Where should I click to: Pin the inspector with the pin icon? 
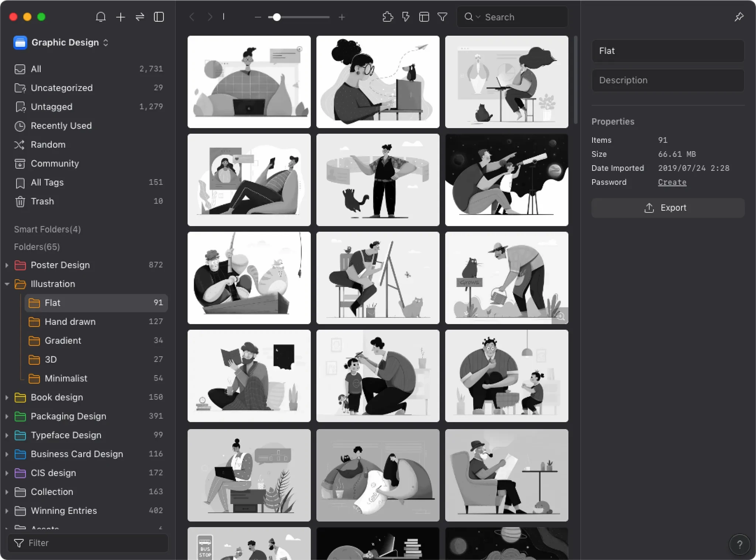pos(739,17)
